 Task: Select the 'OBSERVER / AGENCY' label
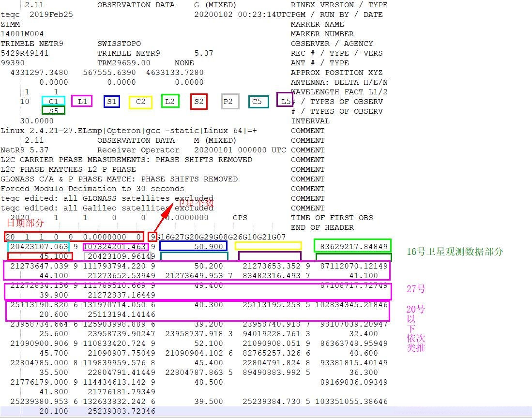pyautogui.click(x=332, y=44)
